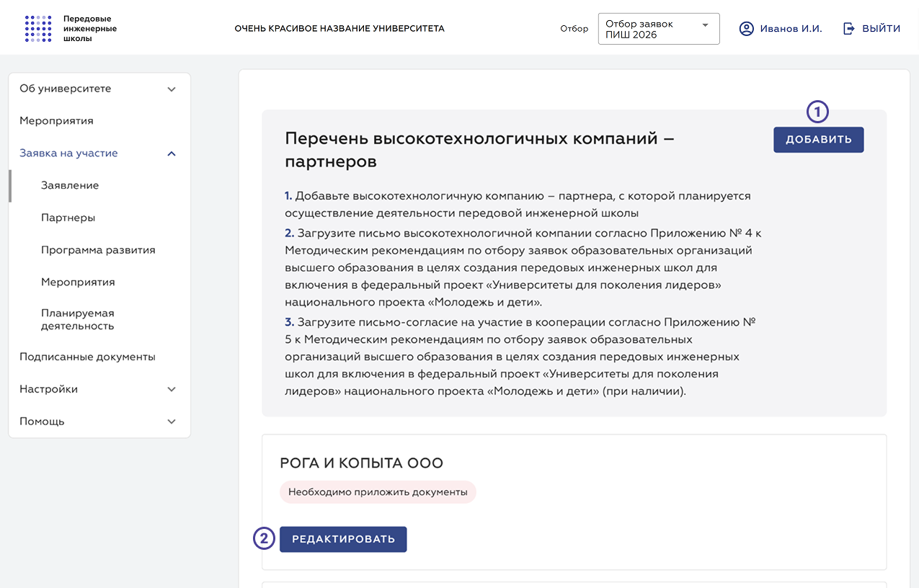This screenshot has height=588, width=919.
Task: Click the Заявка на участие menu label
Action: (68, 153)
